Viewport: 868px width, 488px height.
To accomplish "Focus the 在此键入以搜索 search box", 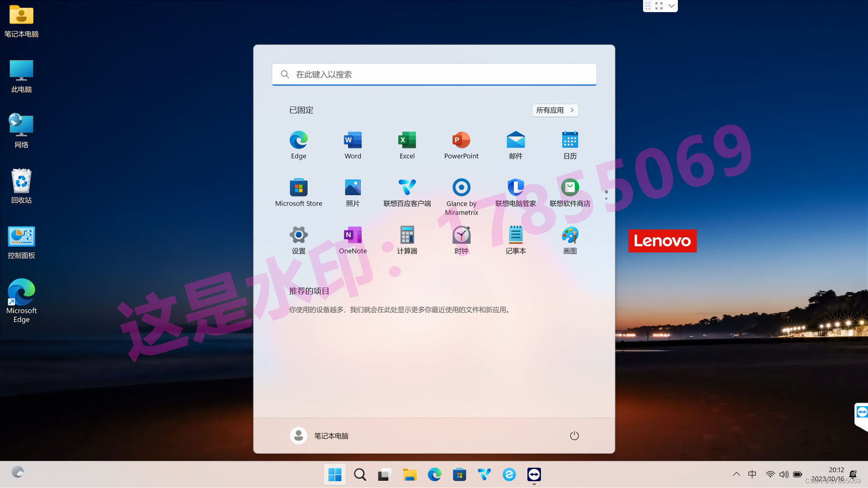I will point(434,74).
